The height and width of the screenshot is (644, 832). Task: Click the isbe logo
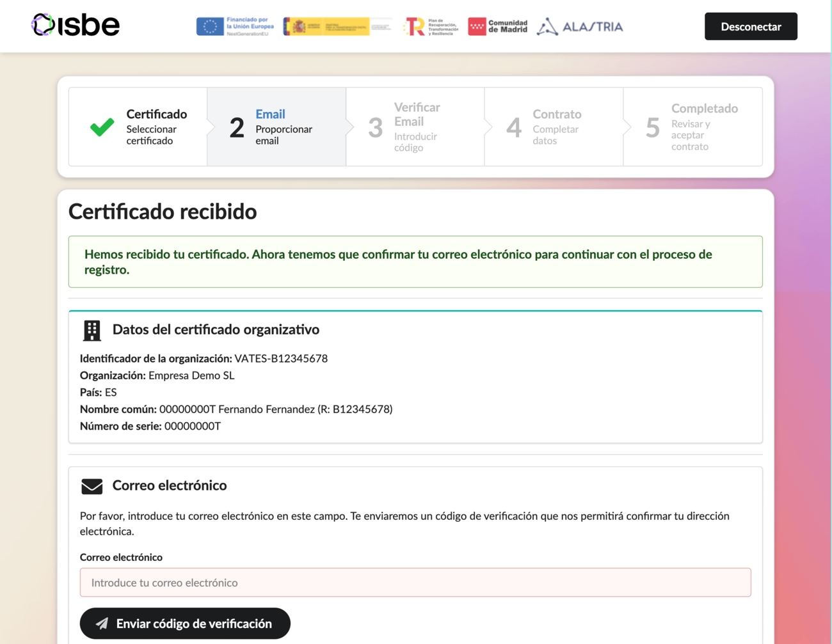pyautogui.click(x=75, y=26)
